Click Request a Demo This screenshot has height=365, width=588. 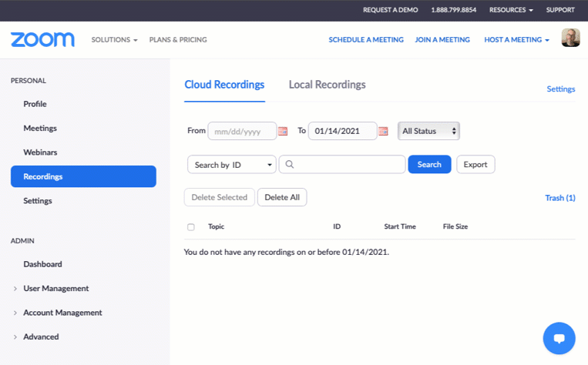[391, 10]
